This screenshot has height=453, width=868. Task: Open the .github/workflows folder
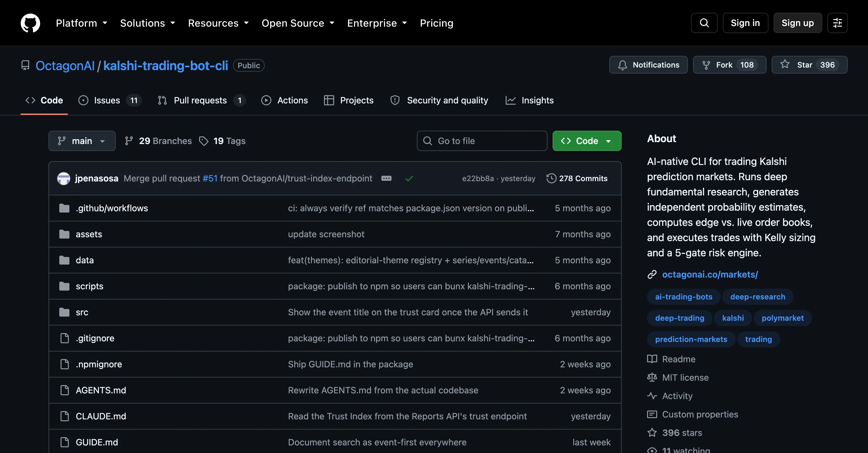tap(112, 208)
